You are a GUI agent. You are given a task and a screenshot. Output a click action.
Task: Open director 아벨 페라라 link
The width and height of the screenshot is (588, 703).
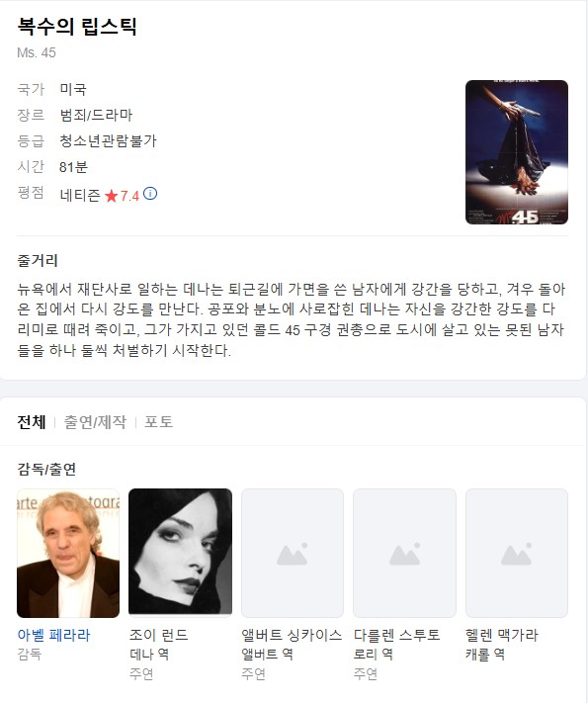[x=53, y=635]
